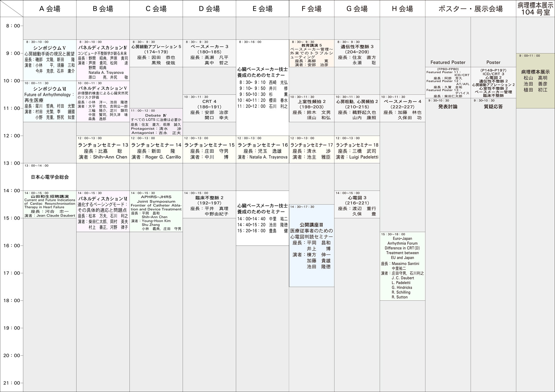Open the ペースメーカー 4 session
The image size is (555, 392).
[402, 108]
